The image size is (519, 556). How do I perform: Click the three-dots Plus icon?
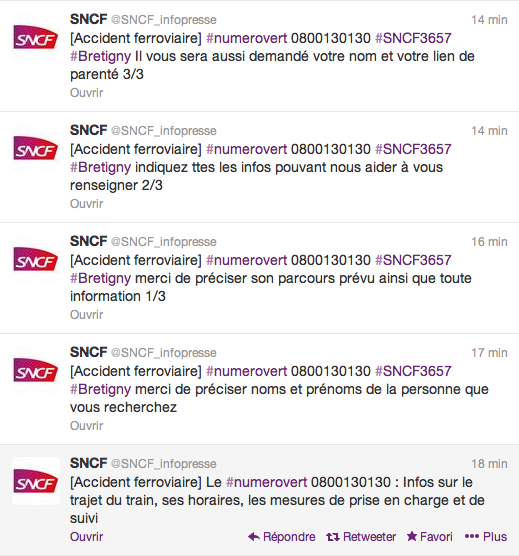point(472,537)
